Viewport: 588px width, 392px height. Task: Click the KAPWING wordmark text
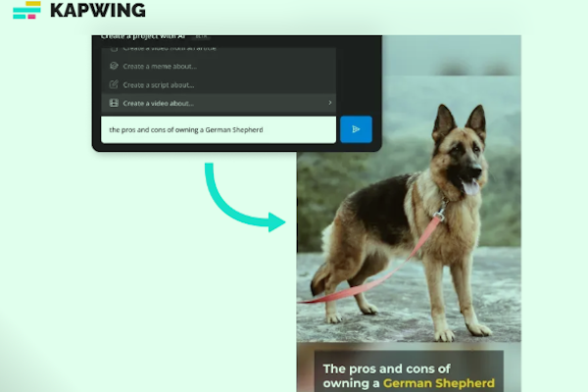(97, 11)
